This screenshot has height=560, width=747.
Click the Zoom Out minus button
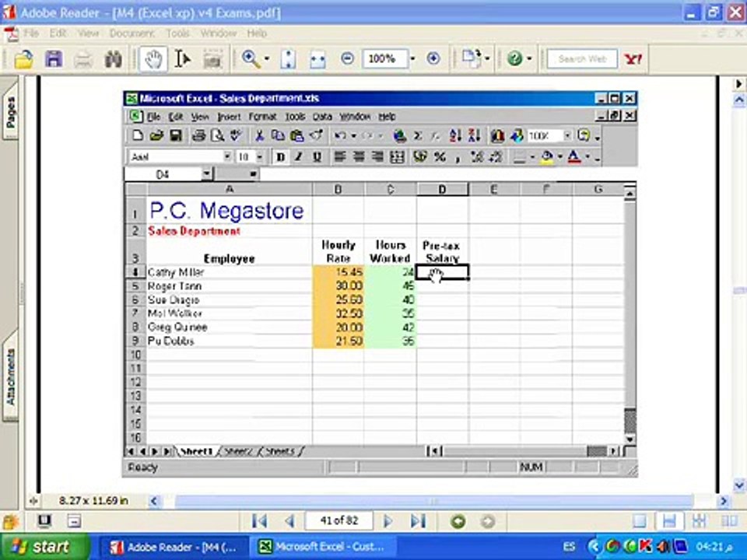tap(347, 58)
